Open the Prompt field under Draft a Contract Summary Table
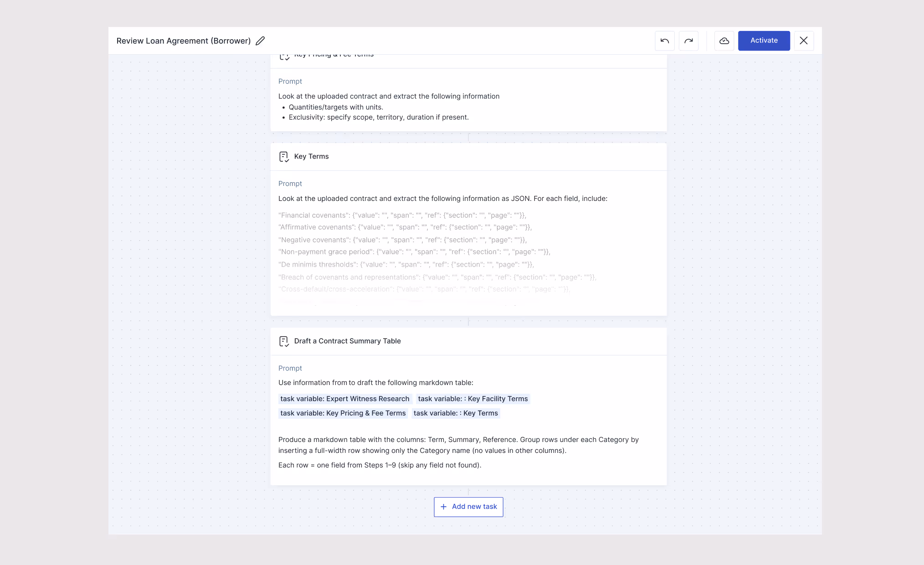 290,368
